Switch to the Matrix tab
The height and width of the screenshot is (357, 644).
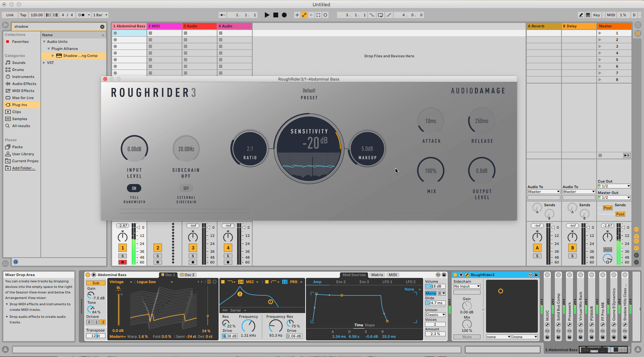377,275
